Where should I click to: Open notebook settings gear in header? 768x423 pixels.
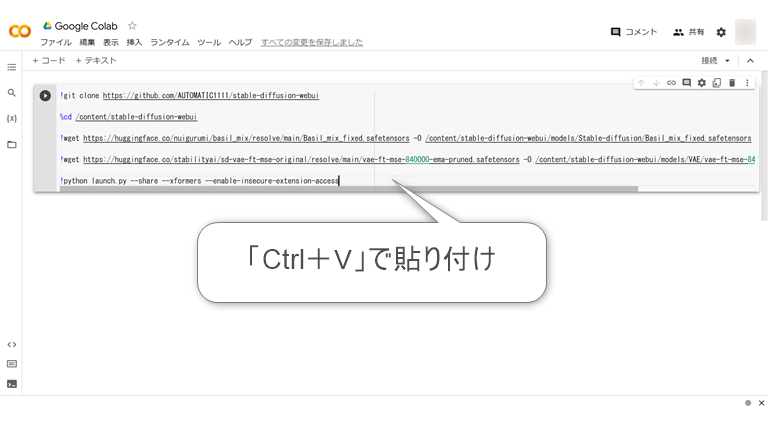coord(721,32)
